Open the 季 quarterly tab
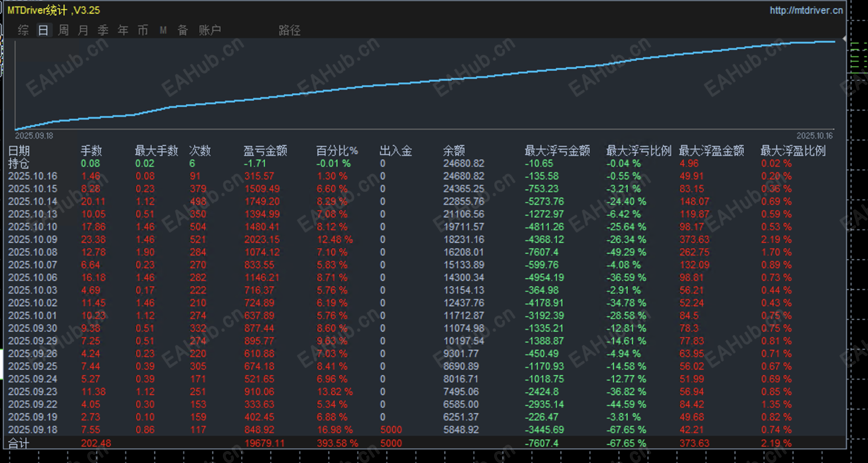 [103, 30]
